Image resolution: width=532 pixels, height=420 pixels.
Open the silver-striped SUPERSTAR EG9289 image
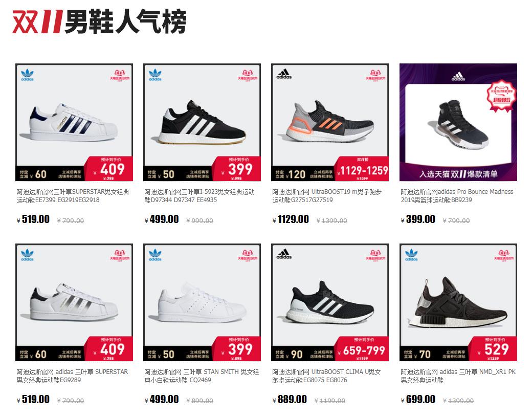point(74,302)
